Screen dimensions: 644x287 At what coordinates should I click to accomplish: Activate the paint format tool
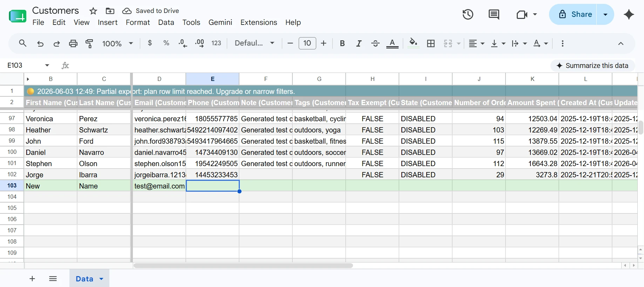click(x=89, y=43)
